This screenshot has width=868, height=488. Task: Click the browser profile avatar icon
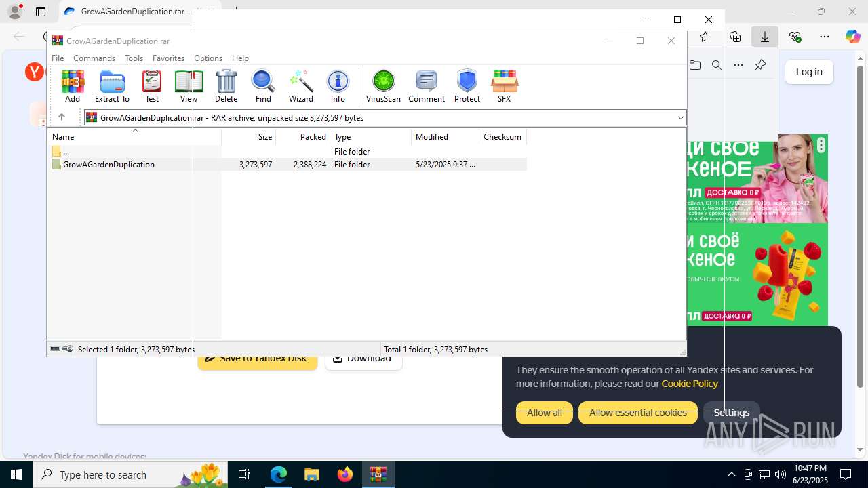tap(14, 12)
